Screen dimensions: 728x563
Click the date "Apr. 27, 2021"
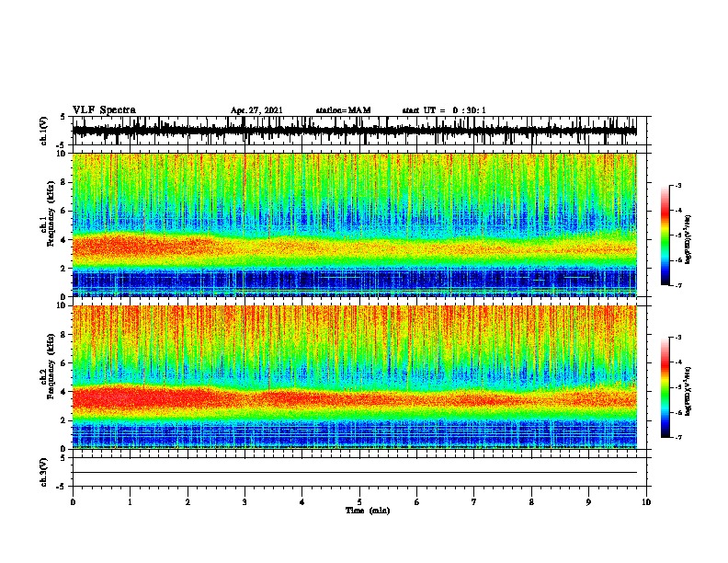click(256, 110)
